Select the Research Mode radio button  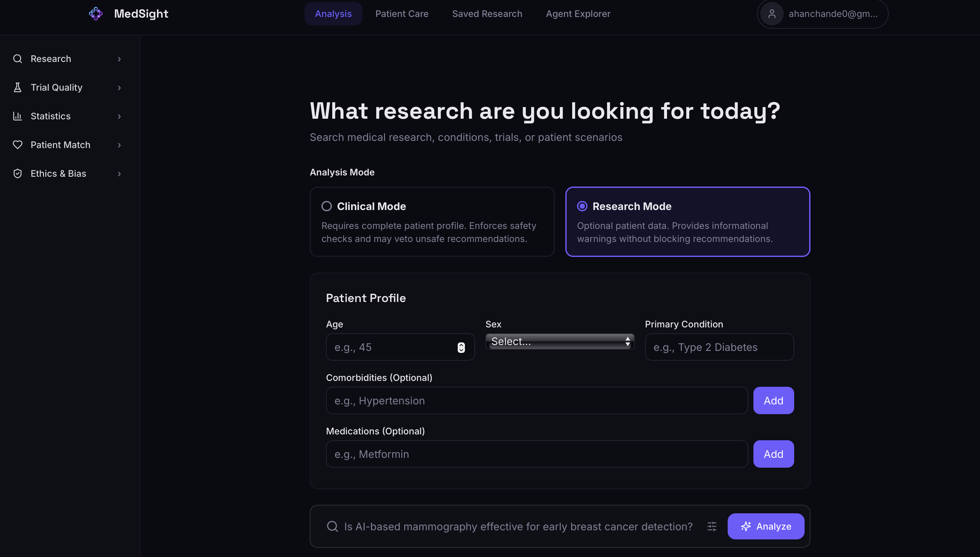pos(582,206)
